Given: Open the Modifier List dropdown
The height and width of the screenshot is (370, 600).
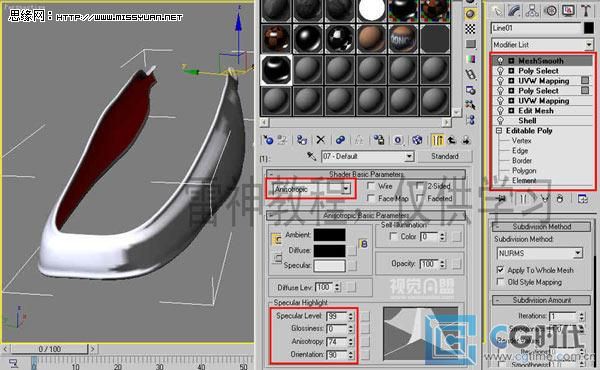Looking at the screenshot, I should point(589,45).
